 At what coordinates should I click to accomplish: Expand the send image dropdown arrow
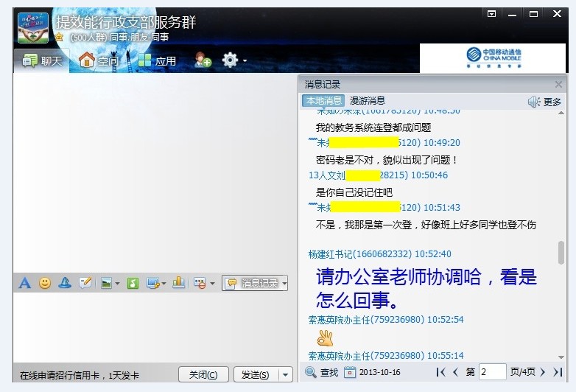coord(117,284)
